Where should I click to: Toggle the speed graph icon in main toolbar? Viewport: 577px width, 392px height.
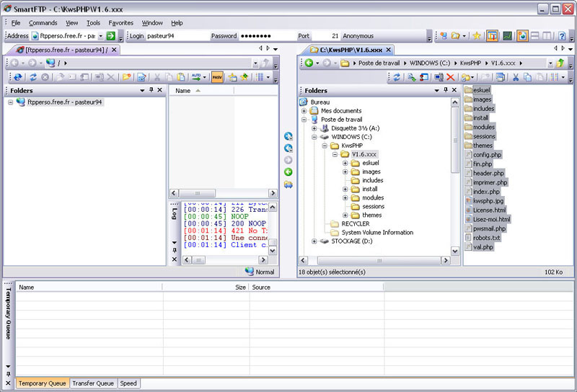[x=507, y=36]
